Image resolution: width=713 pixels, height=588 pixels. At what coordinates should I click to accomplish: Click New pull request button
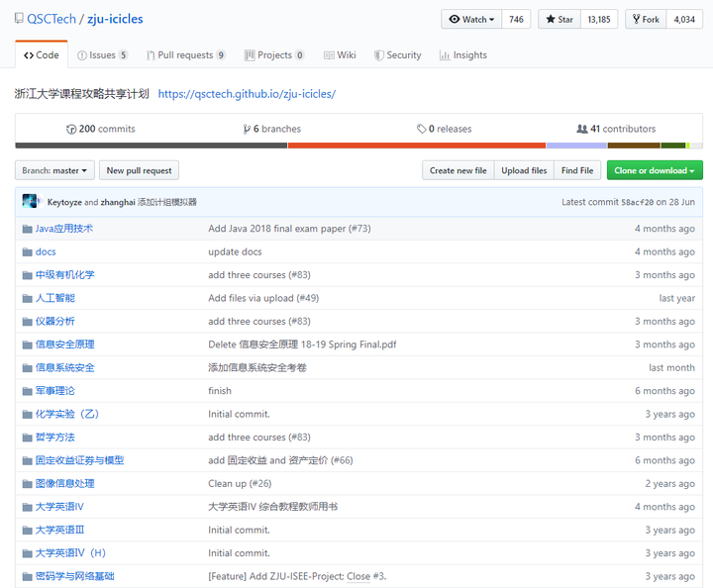[140, 170]
